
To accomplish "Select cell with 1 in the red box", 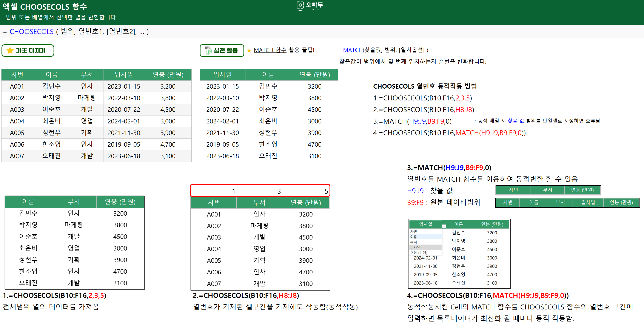I will pyautogui.click(x=214, y=191).
